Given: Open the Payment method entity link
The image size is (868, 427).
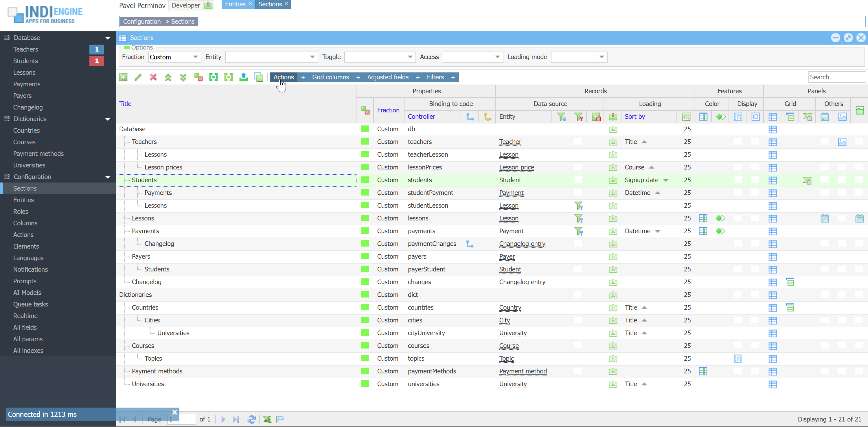Looking at the screenshot, I should pos(523,371).
